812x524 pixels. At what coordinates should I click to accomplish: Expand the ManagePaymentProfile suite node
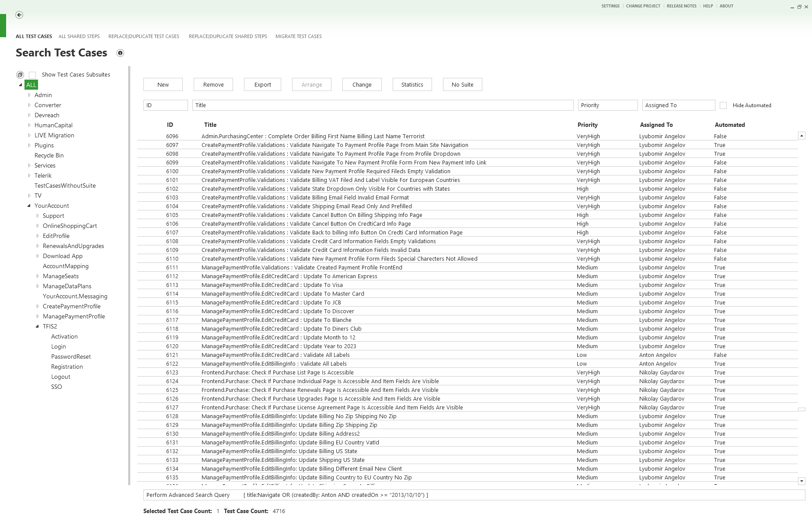click(x=38, y=316)
